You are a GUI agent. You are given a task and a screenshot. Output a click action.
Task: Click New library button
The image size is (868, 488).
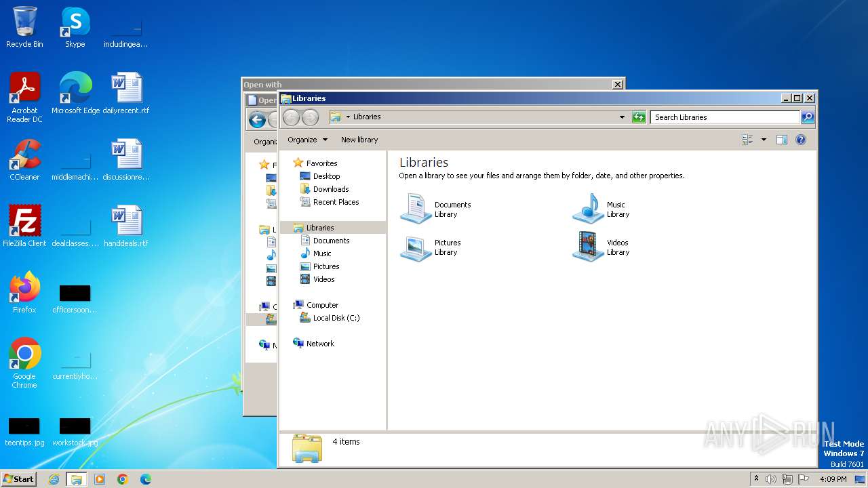tap(359, 140)
